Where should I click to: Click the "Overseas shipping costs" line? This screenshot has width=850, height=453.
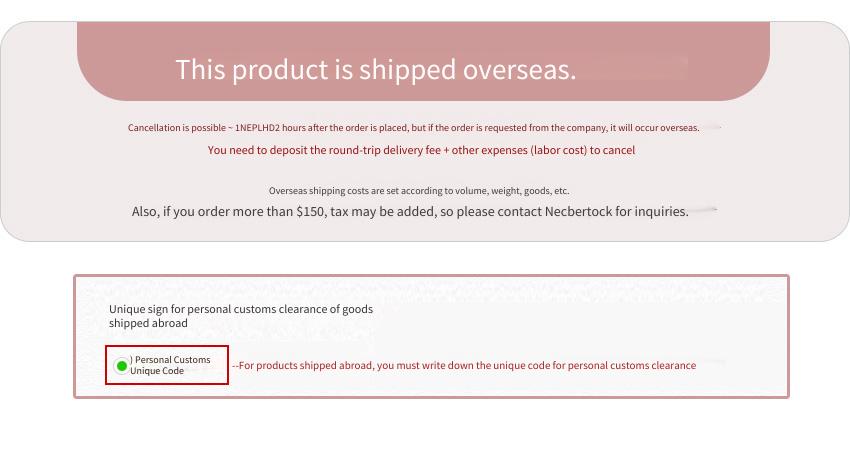[419, 191]
